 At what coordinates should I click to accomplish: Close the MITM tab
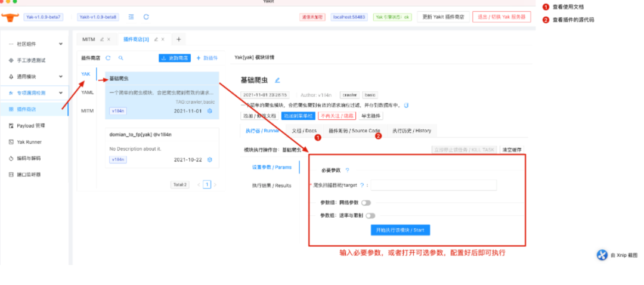(109, 39)
